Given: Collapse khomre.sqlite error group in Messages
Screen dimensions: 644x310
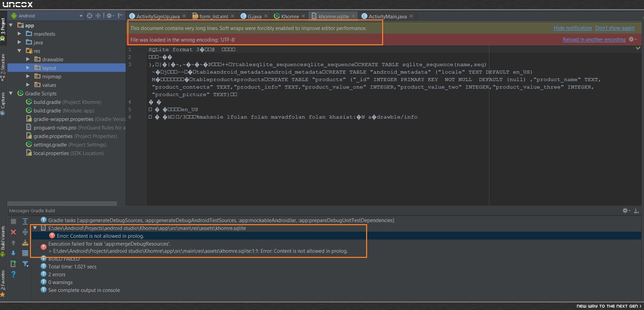Looking at the screenshot, I should click(x=35, y=228).
